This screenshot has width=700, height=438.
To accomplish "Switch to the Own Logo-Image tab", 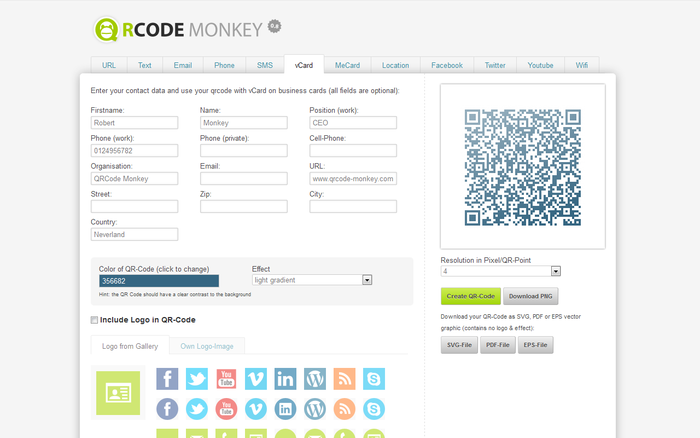I will pyautogui.click(x=207, y=346).
